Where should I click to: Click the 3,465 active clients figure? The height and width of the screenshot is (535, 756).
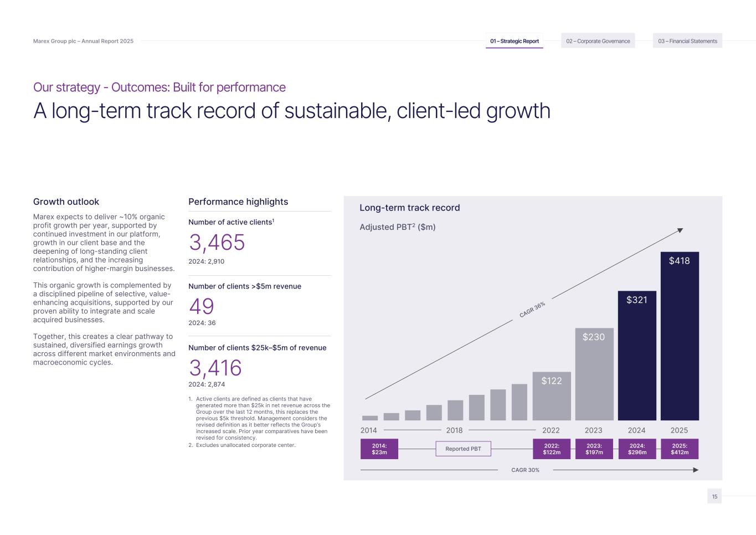[x=217, y=243]
